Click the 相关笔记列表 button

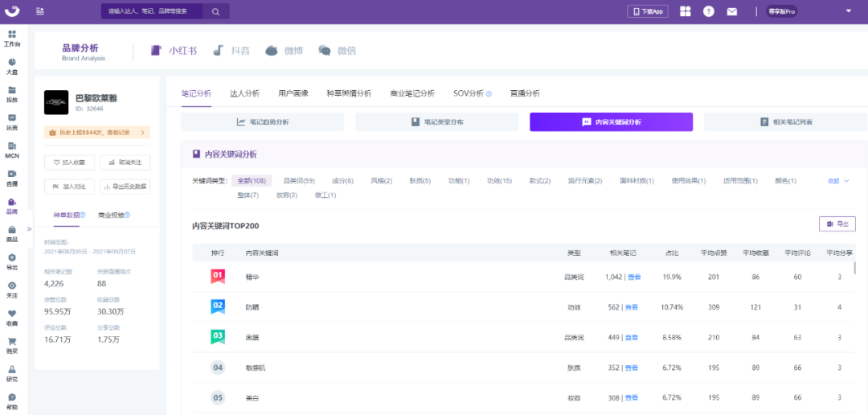(x=785, y=122)
